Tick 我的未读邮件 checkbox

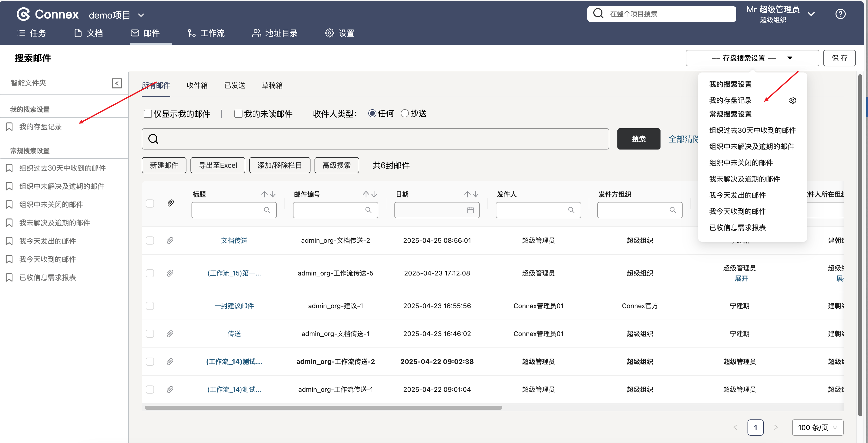point(238,114)
